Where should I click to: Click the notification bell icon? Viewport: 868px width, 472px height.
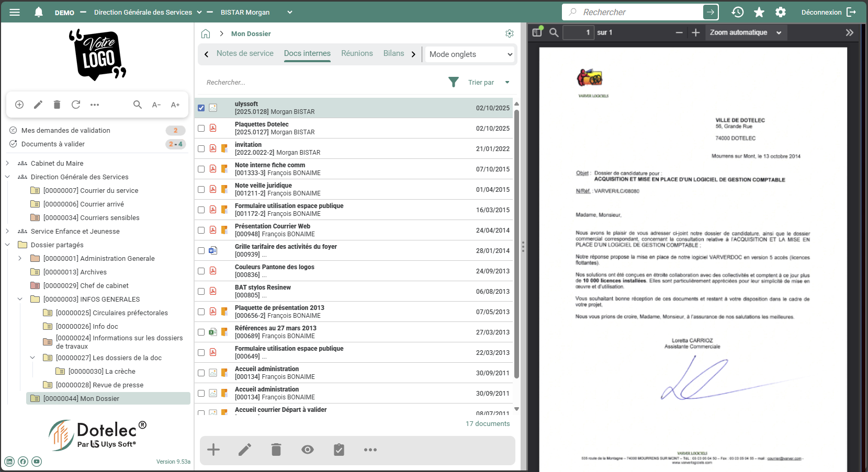pos(38,12)
